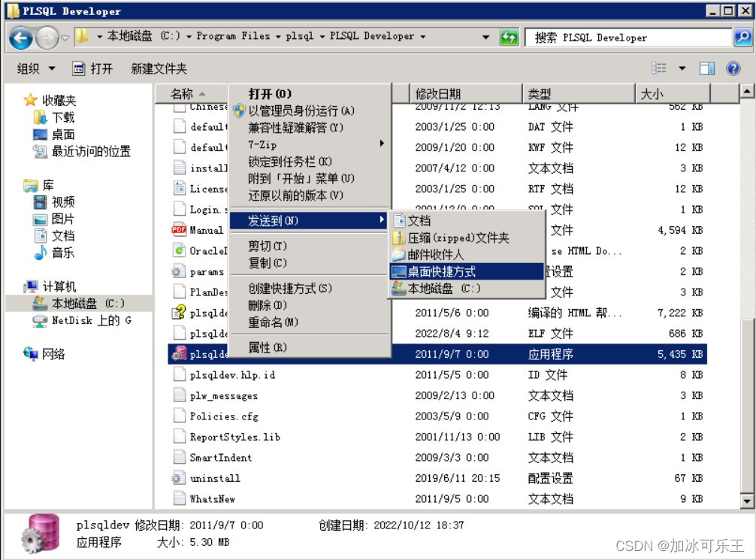This screenshot has height=560, width=756.
Task: Choose 以管理员身份运行(A) from context menu
Action: [x=310, y=110]
